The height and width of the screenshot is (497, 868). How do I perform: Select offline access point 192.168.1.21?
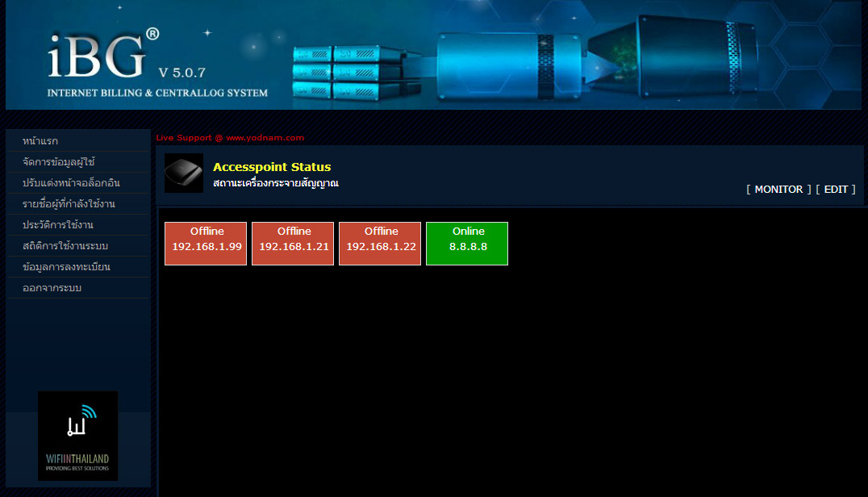tap(293, 244)
